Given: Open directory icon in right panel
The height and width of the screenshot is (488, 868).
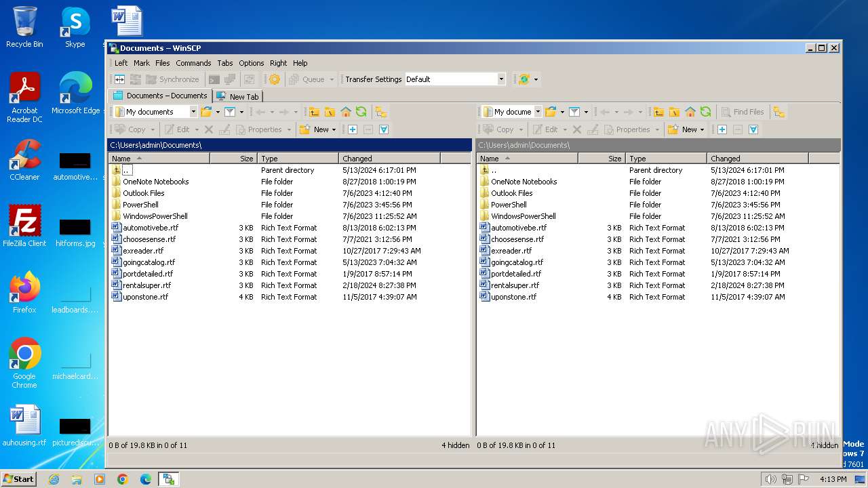Looking at the screenshot, I should (x=551, y=112).
